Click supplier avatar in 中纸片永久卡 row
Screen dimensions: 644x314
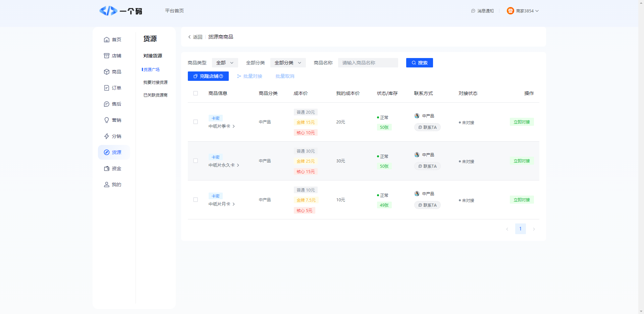(x=417, y=155)
